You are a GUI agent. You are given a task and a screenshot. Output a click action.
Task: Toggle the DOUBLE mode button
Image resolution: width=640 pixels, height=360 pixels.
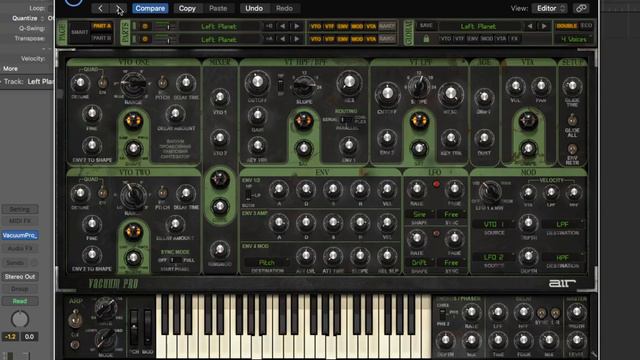click(x=567, y=26)
